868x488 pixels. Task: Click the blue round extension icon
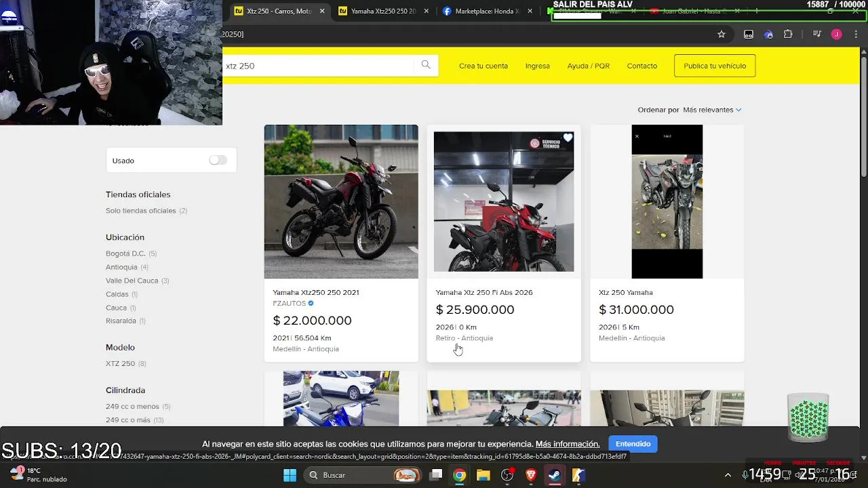768,35
